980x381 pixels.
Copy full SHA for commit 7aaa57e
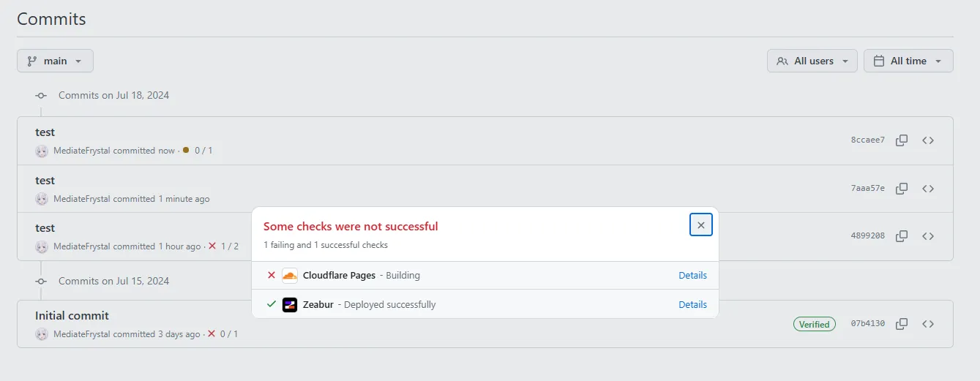tap(902, 189)
